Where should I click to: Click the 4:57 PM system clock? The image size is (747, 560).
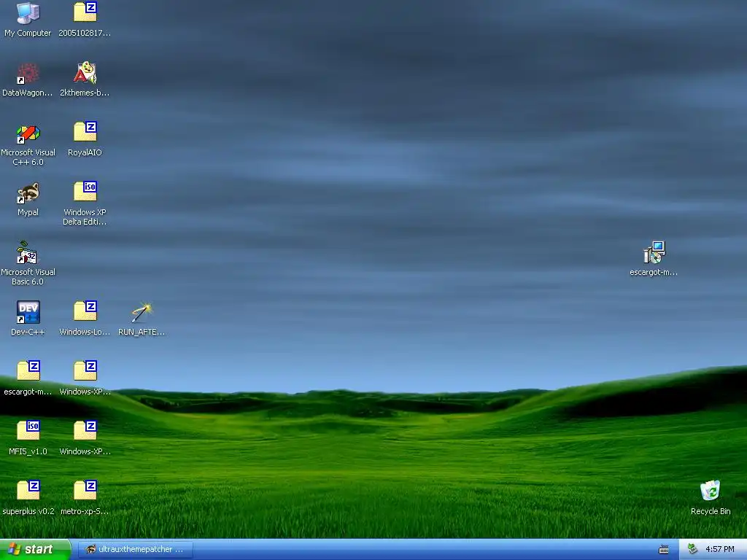coord(720,550)
